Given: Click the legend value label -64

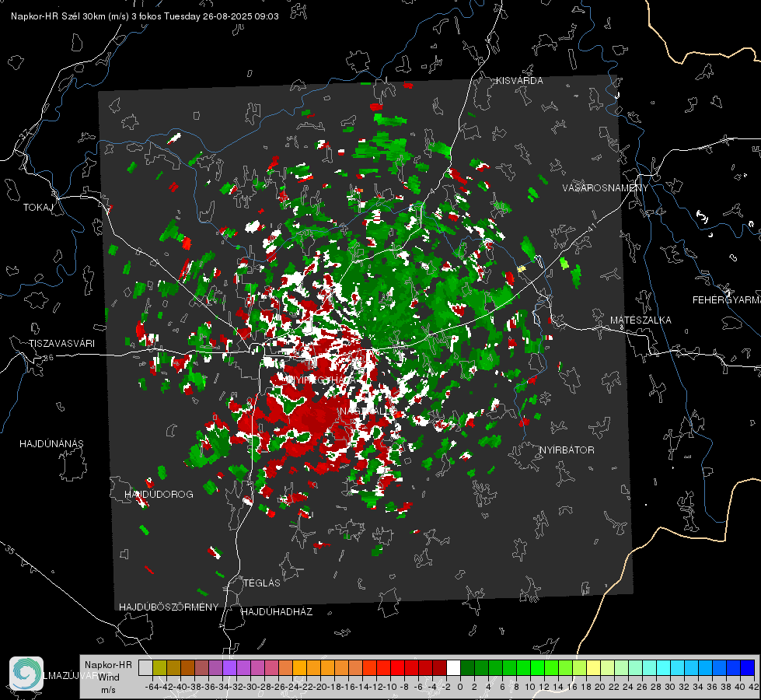Looking at the screenshot, I should click(152, 687).
